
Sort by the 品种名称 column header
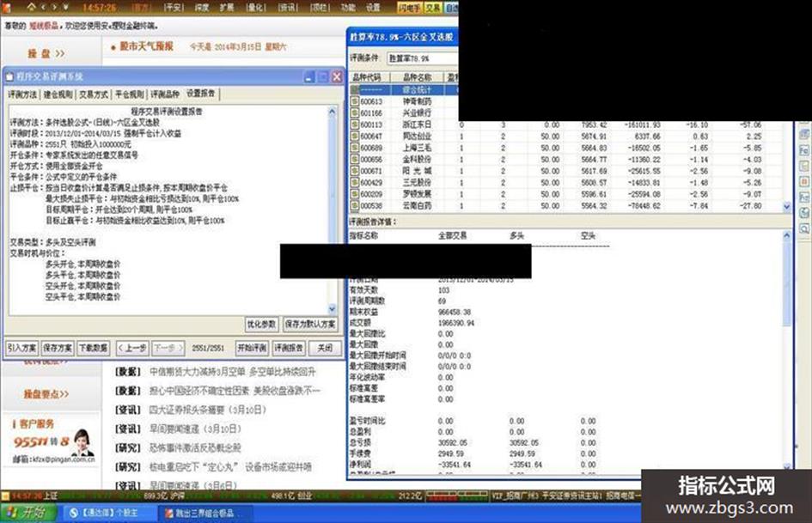(x=418, y=77)
